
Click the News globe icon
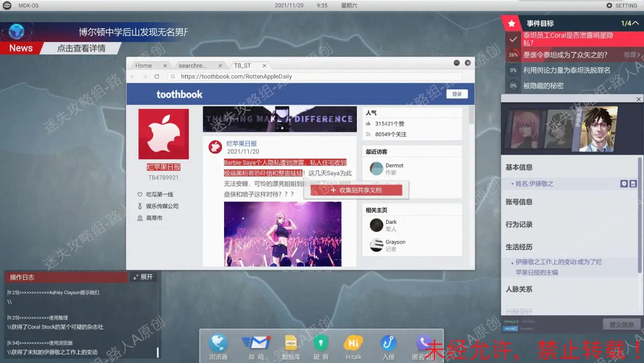(x=17, y=32)
